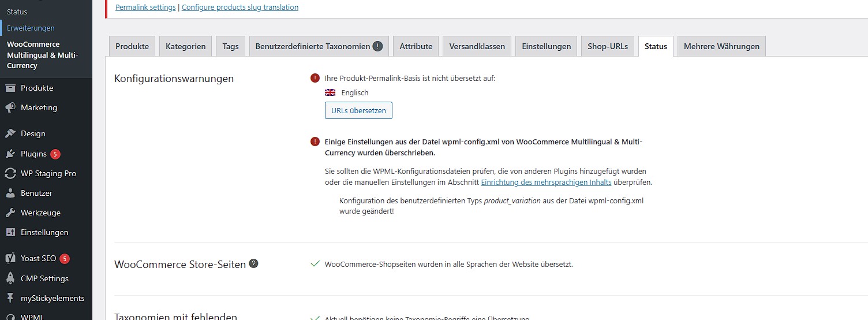Click the English flag icon
The width and height of the screenshot is (868, 320).
pyautogui.click(x=330, y=92)
